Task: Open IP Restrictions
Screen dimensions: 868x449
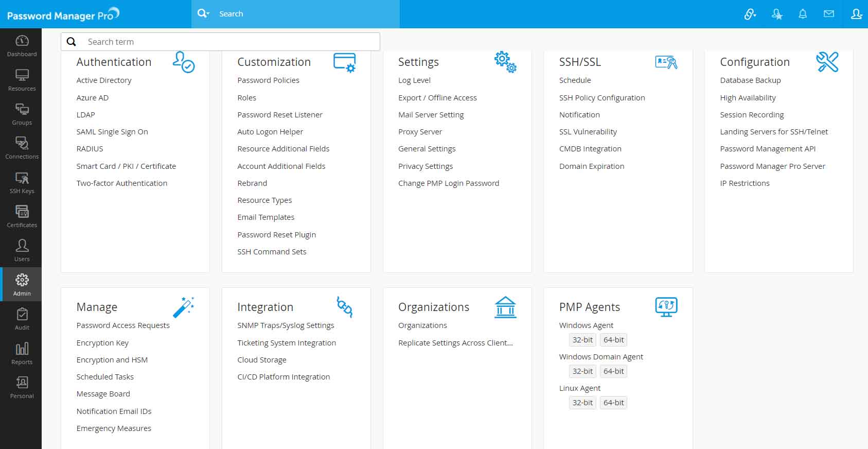Action: click(x=745, y=183)
